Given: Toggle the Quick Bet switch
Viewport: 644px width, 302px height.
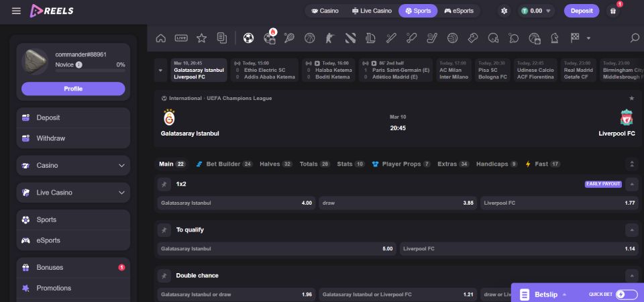Looking at the screenshot, I should [627, 294].
